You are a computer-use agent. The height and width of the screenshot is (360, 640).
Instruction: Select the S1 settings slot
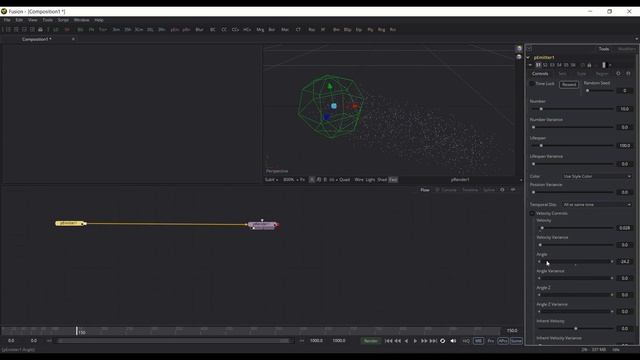tap(538, 65)
